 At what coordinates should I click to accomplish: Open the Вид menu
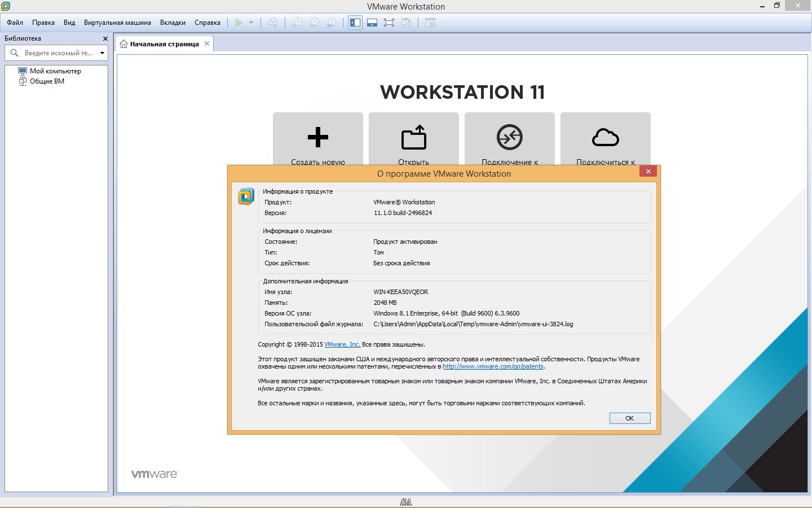[69, 23]
